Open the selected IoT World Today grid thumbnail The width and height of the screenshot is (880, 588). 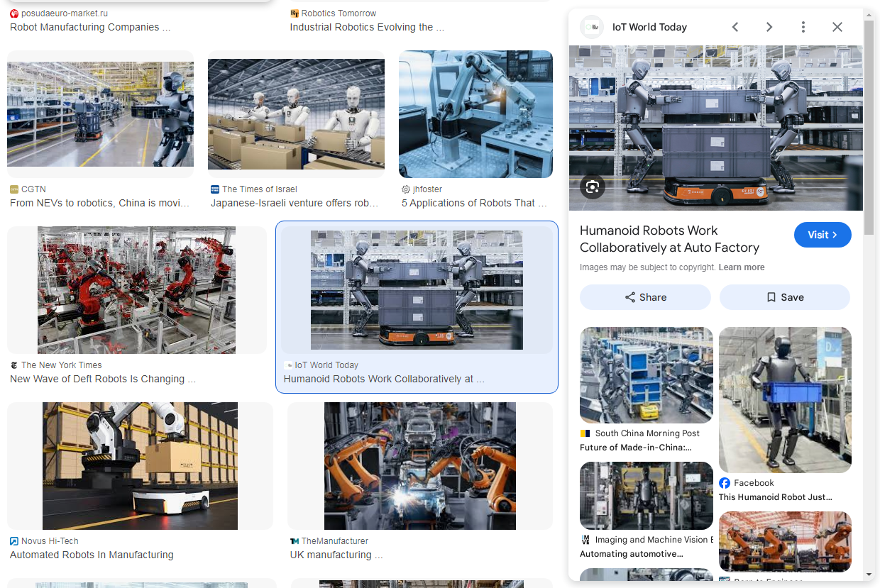(x=417, y=290)
